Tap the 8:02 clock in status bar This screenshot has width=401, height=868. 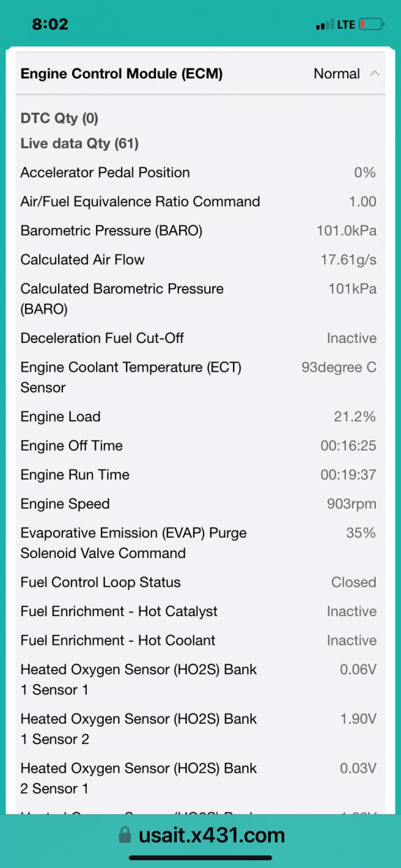pos(50,24)
